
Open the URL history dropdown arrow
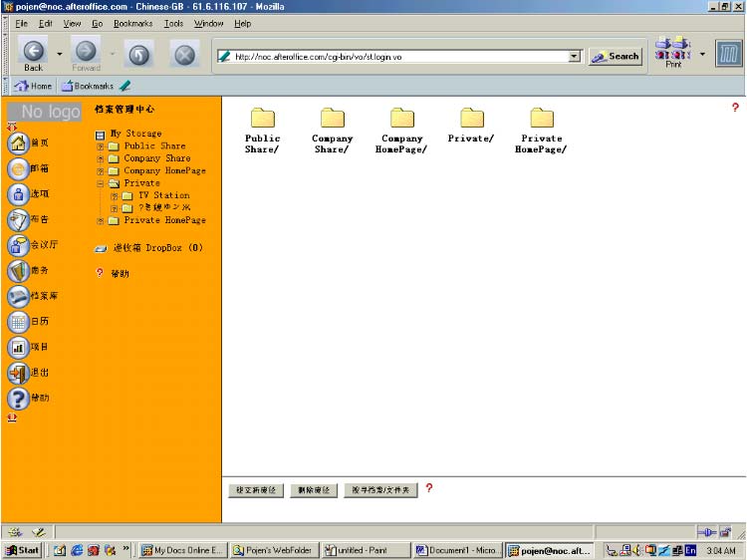coord(575,56)
